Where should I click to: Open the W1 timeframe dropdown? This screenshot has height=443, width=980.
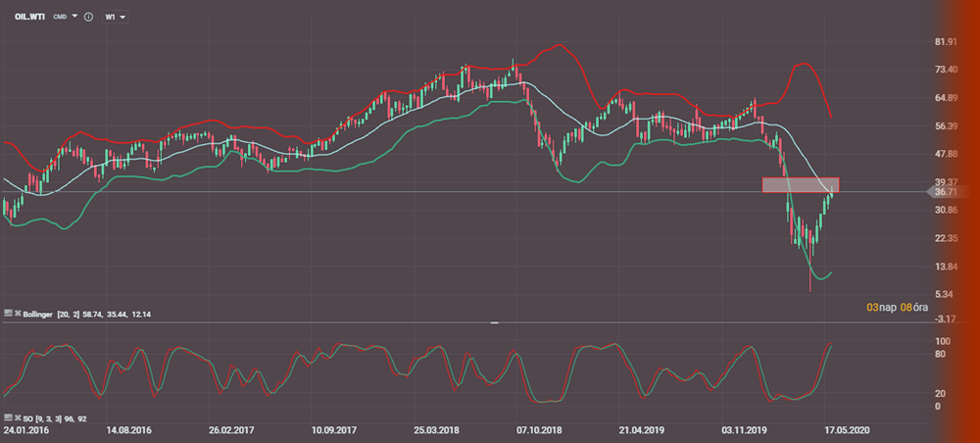(114, 18)
